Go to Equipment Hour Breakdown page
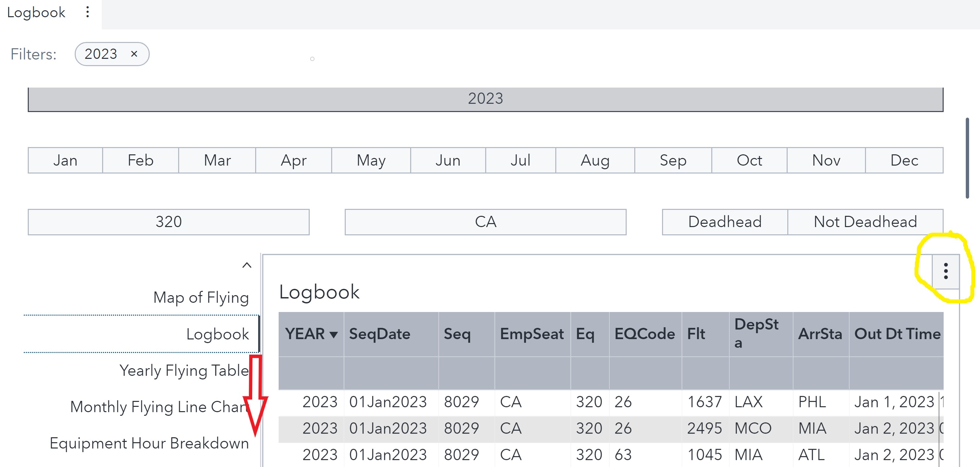The width and height of the screenshot is (980, 467). pos(149,444)
